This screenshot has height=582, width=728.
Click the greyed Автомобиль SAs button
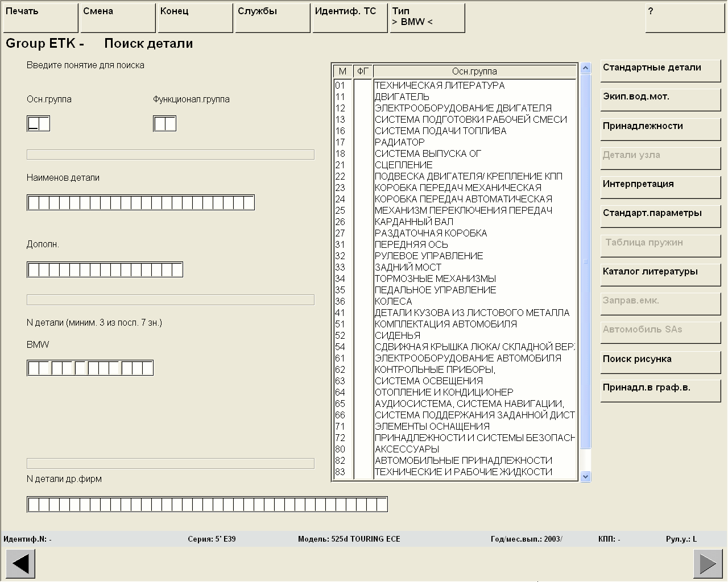click(660, 333)
